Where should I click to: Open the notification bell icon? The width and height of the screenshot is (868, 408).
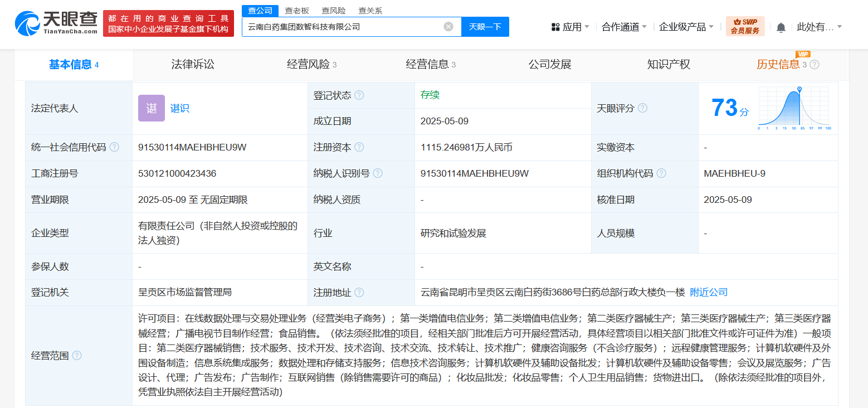pyautogui.click(x=781, y=26)
